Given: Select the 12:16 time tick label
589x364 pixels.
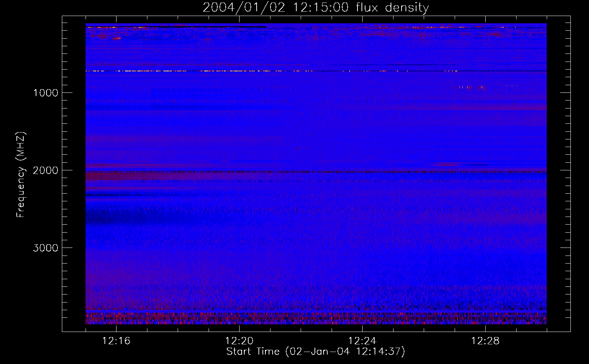Looking at the screenshot, I should (x=116, y=341).
